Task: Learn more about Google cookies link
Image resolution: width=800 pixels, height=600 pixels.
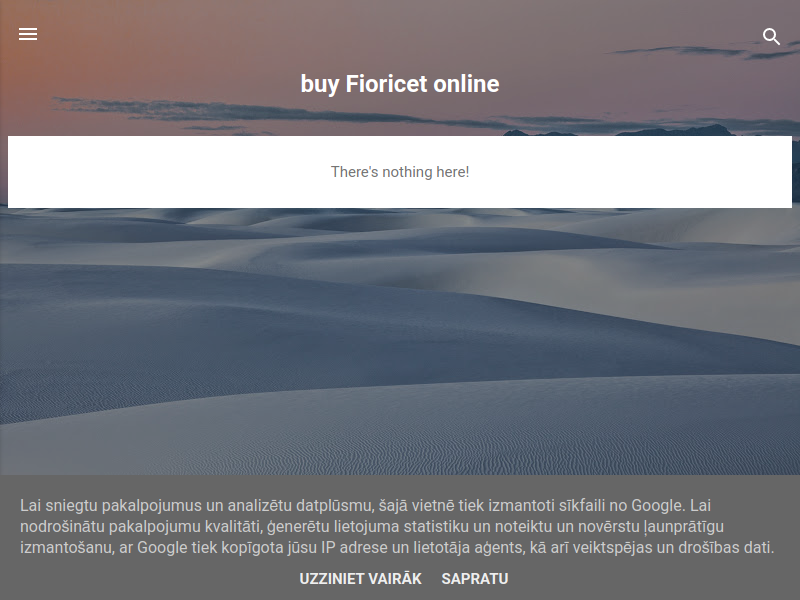Action: tap(360, 579)
